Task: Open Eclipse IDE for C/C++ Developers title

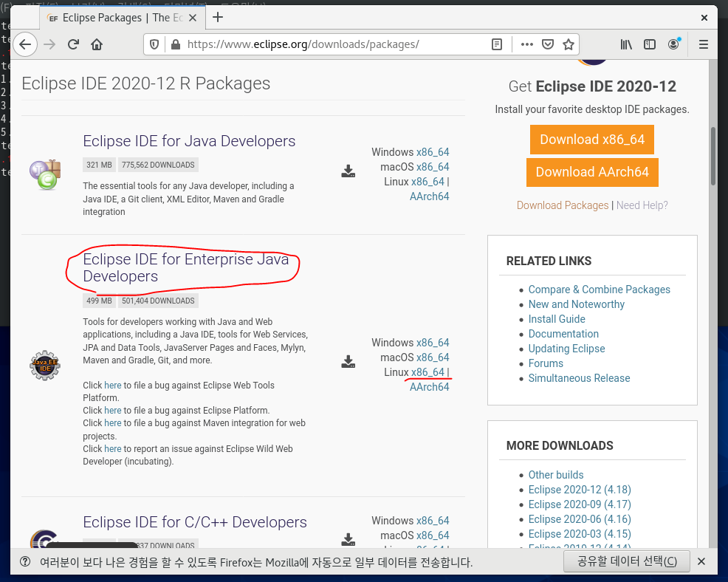Action: click(194, 522)
